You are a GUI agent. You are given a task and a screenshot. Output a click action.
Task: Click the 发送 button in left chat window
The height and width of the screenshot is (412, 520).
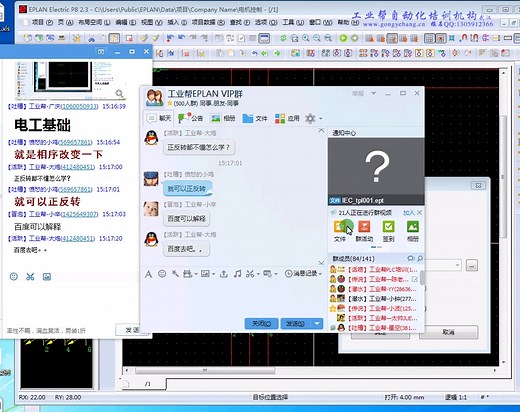(x=132, y=330)
